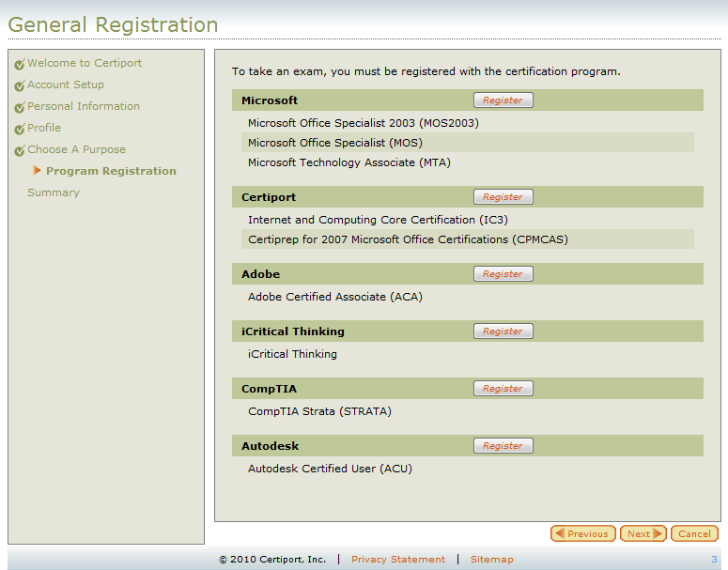The image size is (728, 570).
Task: Open the Privacy Statement link
Action: pos(398,560)
